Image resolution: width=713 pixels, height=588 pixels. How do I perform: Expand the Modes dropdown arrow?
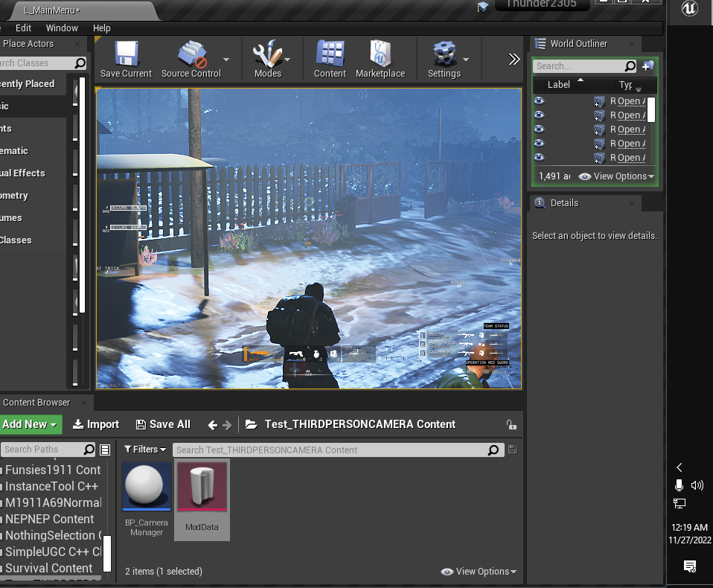(x=287, y=60)
